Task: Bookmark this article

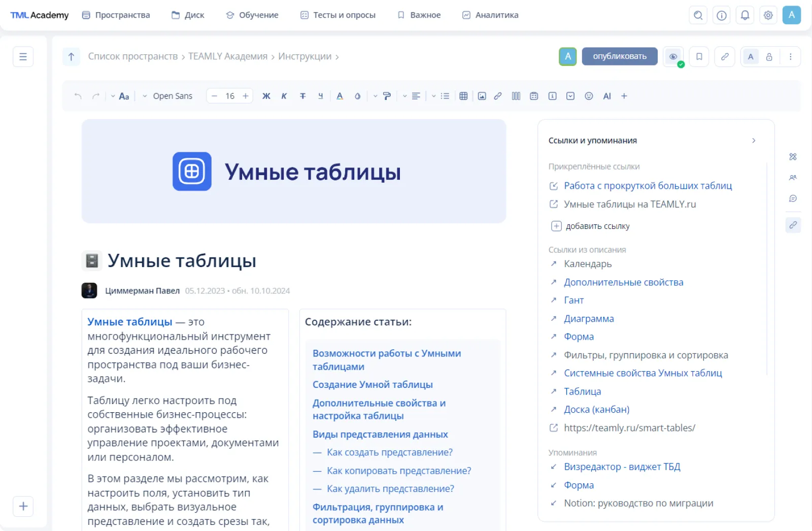Action: point(699,56)
